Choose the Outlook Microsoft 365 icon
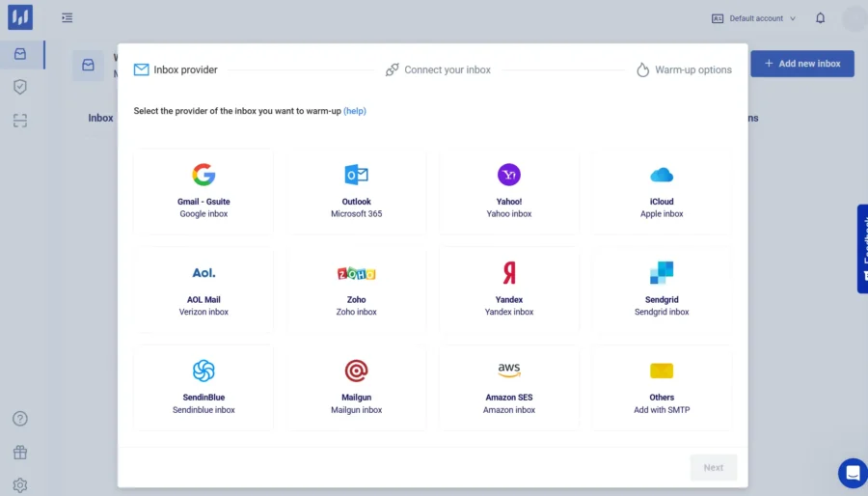 click(x=356, y=175)
